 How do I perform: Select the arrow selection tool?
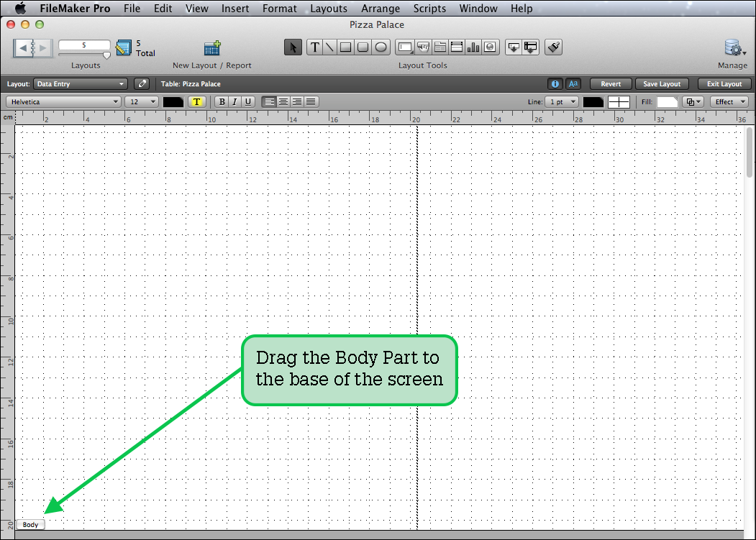pyautogui.click(x=293, y=47)
